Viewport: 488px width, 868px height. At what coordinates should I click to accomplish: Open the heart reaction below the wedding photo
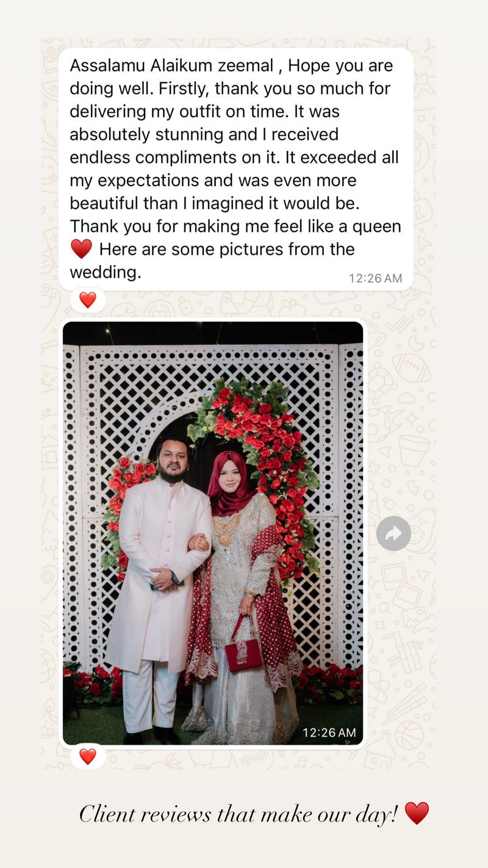tap(88, 756)
